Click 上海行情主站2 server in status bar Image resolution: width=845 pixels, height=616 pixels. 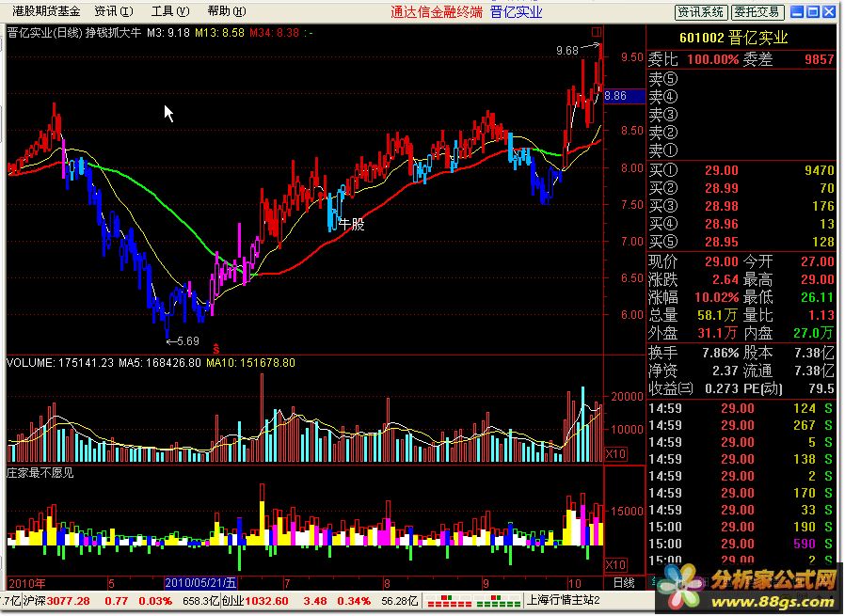pyautogui.click(x=563, y=600)
